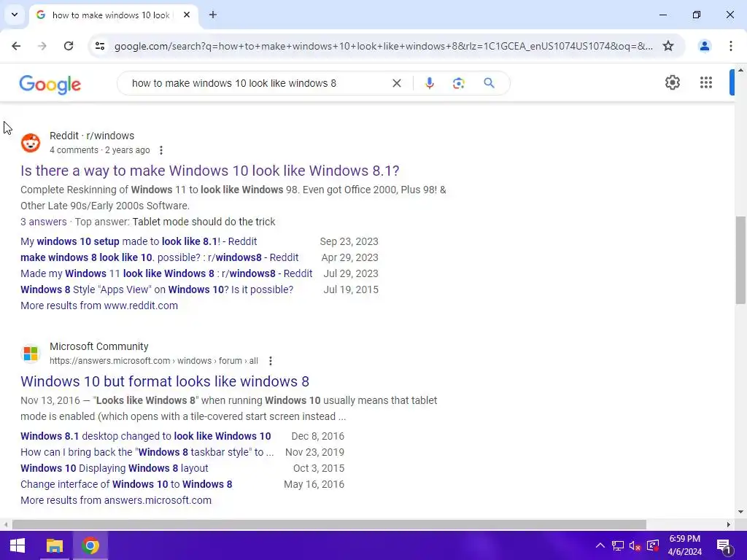
Task: Click the scroll right arrow of horizontal scrollbar
Action: point(729,524)
